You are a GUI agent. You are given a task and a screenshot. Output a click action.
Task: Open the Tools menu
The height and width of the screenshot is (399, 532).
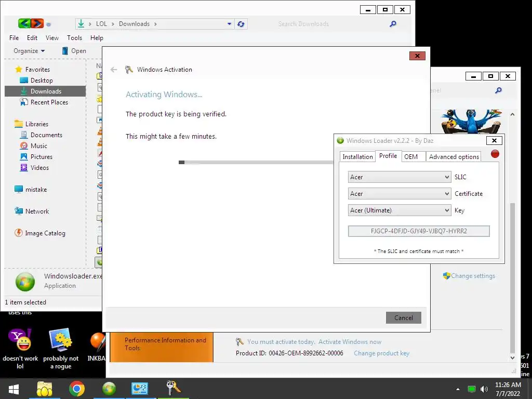[x=74, y=37]
